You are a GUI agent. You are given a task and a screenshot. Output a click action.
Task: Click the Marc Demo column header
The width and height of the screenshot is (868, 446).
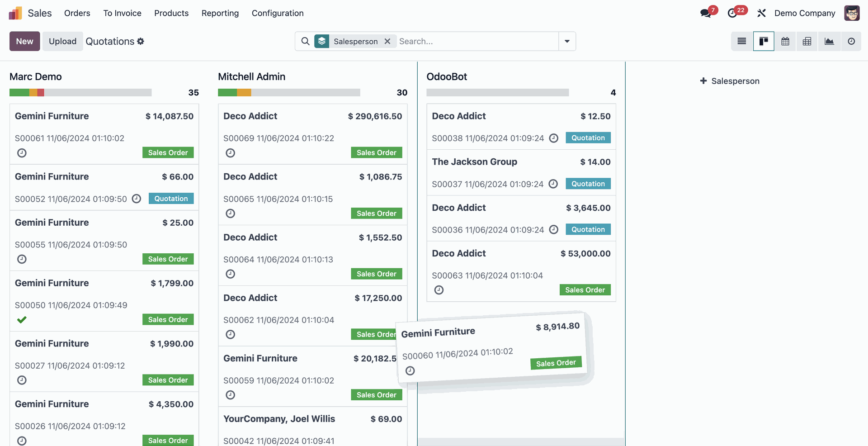coord(36,76)
